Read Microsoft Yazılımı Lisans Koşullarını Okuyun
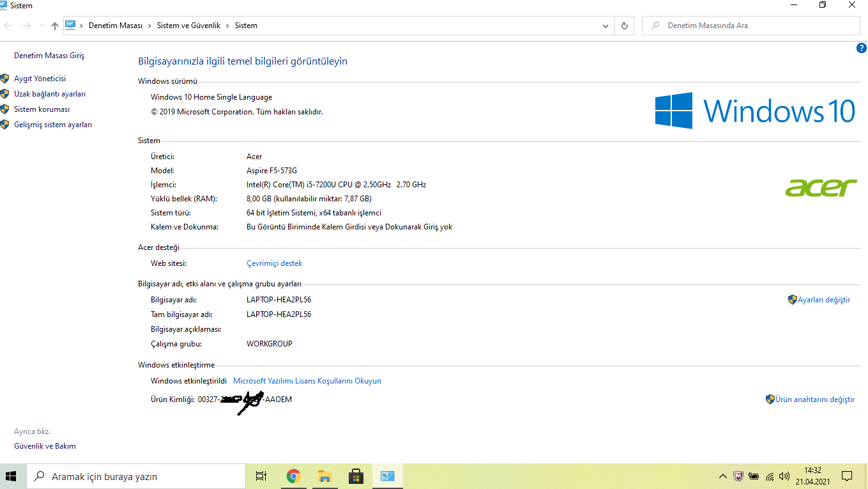The image size is (868, 489). tap(307, 381)
